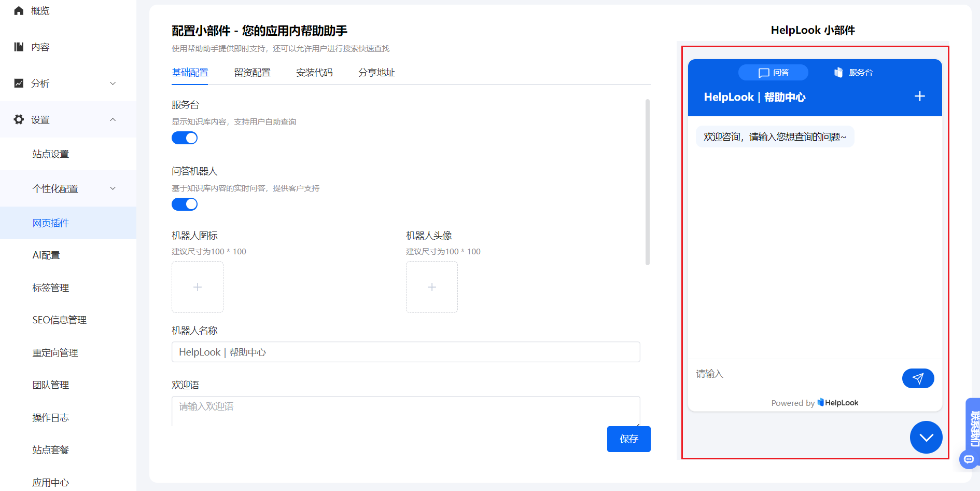980x491 pixels.
Task: Send message with paper plane icon
Action: [x=918, y=378]
